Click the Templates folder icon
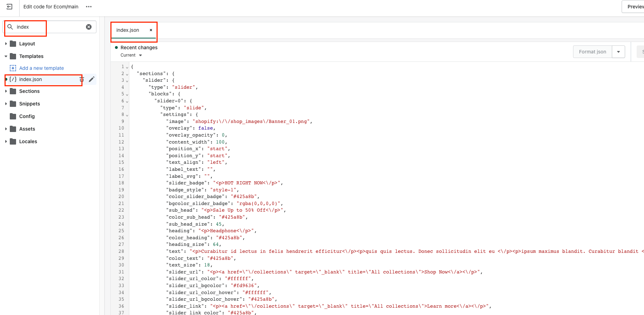This screenshot has height=315, width=644. 13,56
